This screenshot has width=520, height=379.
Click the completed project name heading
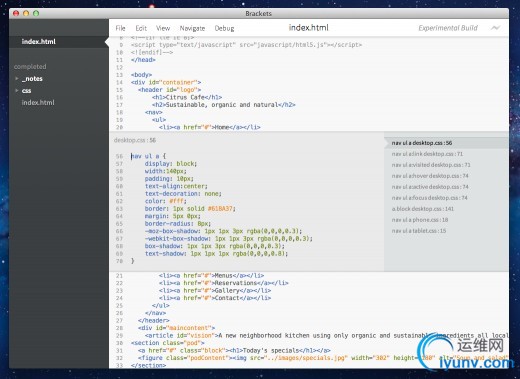(x=30, y=67)
